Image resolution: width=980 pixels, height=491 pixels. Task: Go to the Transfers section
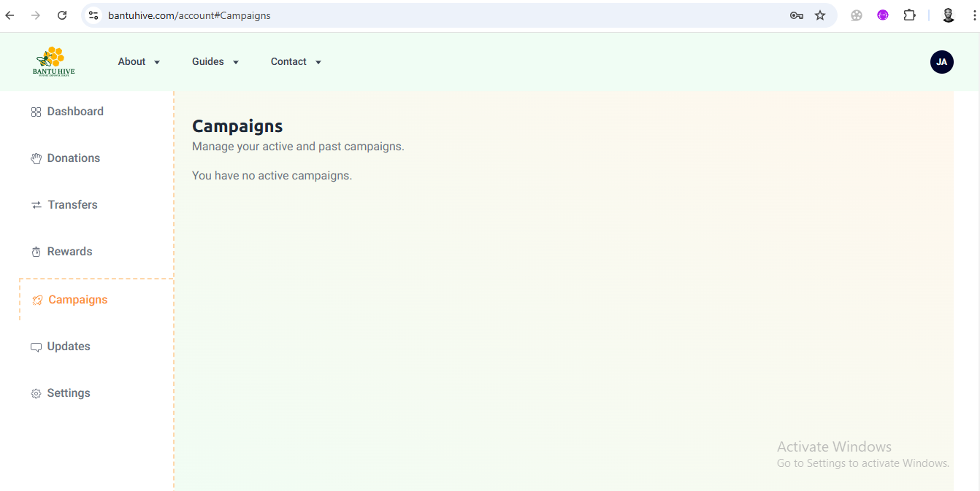72,205
